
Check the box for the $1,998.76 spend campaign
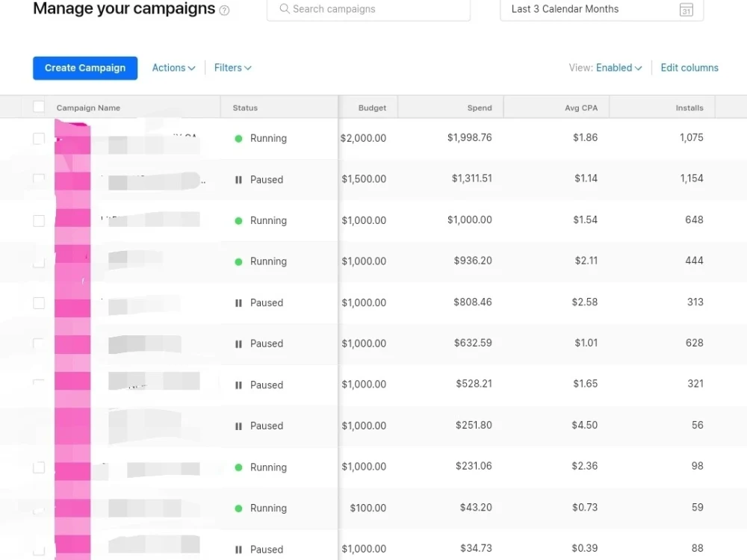[39, 139]
